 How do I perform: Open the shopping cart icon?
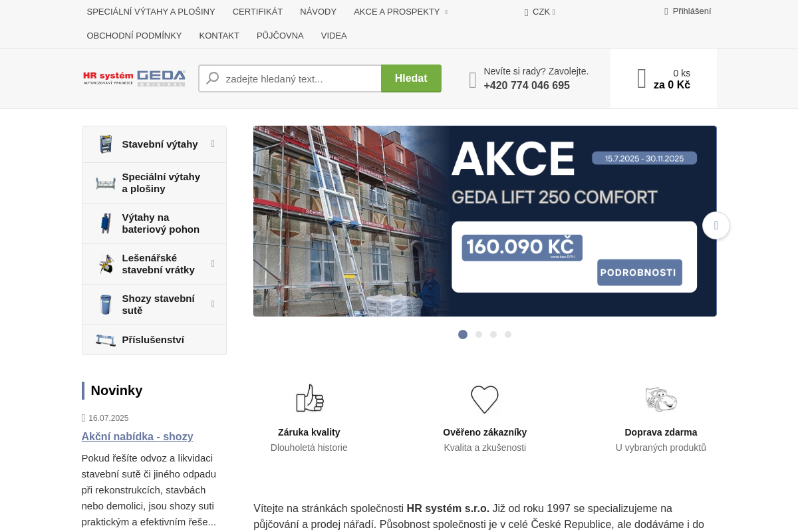point(642,78)
